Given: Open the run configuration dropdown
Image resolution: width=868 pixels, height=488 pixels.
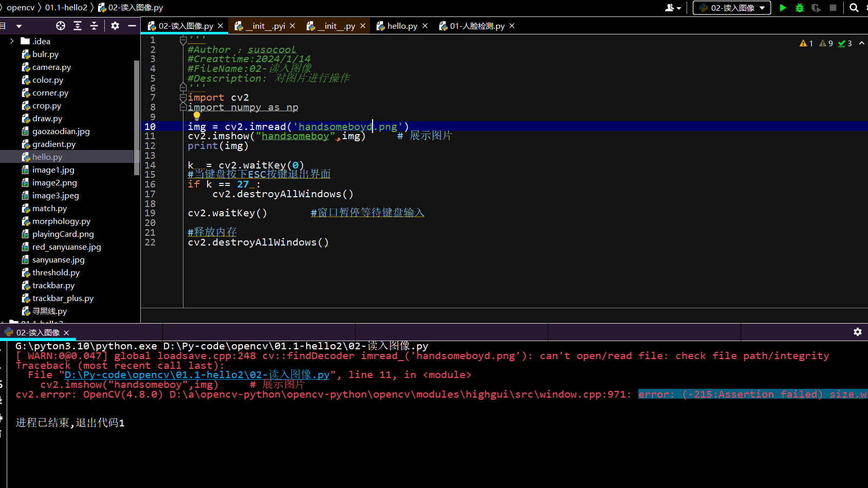Looking at the screenshot, I should [731, 8].
